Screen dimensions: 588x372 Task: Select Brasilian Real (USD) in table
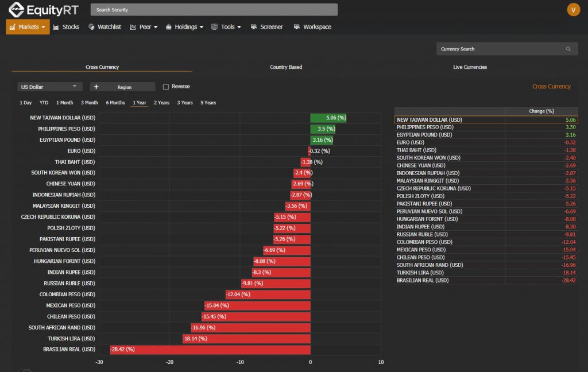(486, 281)
